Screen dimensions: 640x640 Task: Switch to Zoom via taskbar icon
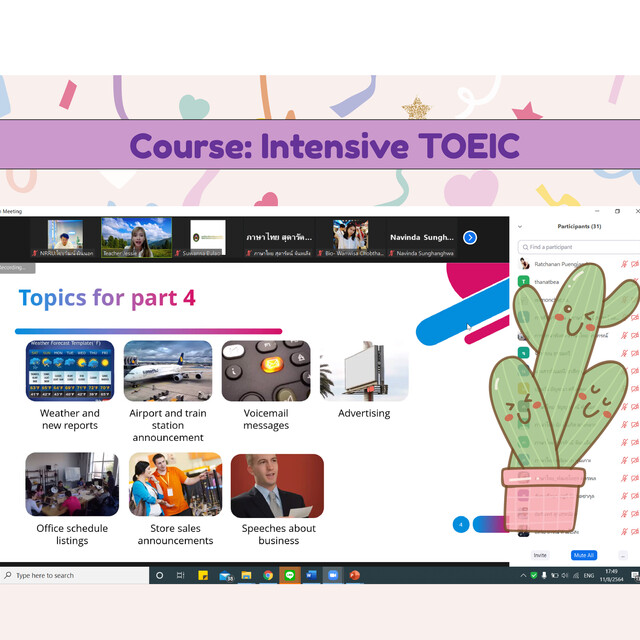click(333, 575)
